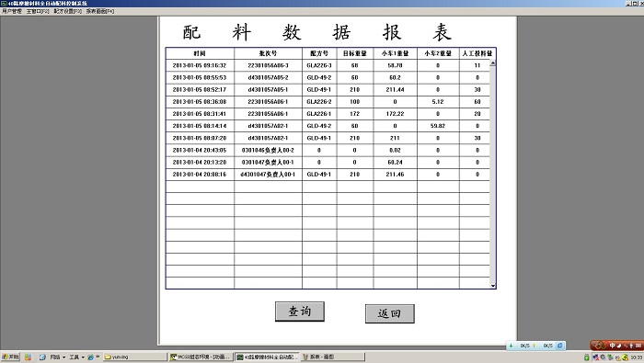Open the yunxing folder taskbar item

pyautogui.click(x=135, y=357)
